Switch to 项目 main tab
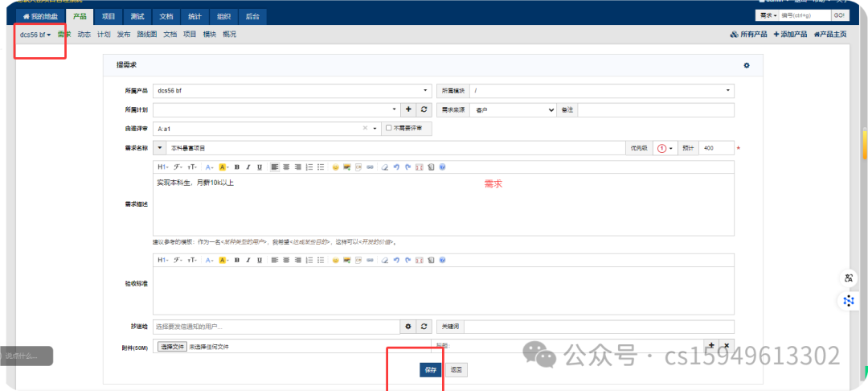The width and height of the screenshot is (868, 391). [108, 17]
